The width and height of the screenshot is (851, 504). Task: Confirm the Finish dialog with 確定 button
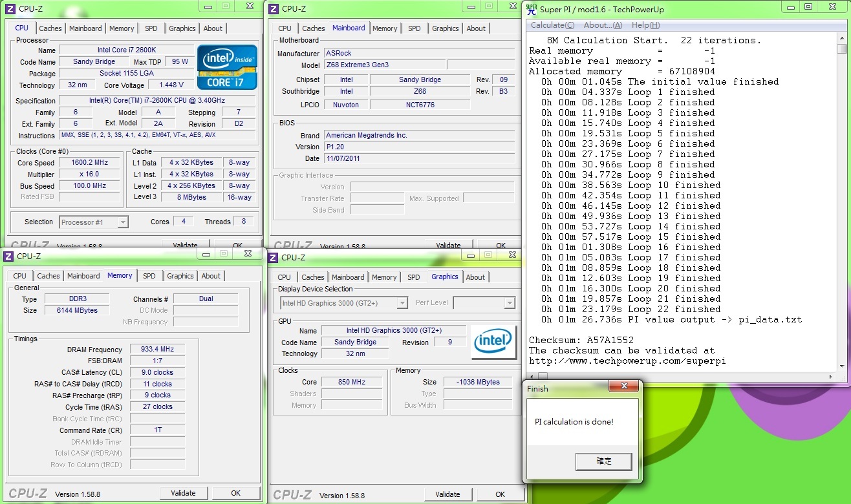pyautogui.click(x=603, y=461)
